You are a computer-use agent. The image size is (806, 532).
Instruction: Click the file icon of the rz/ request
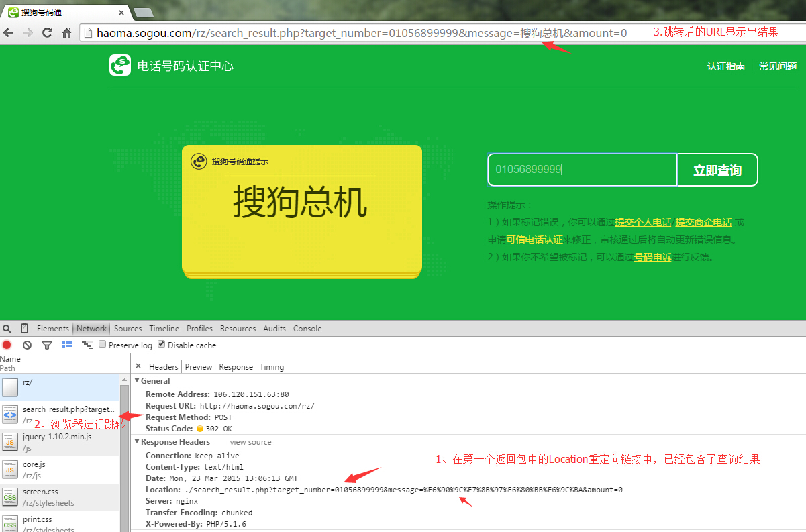[x=9, y=387]
